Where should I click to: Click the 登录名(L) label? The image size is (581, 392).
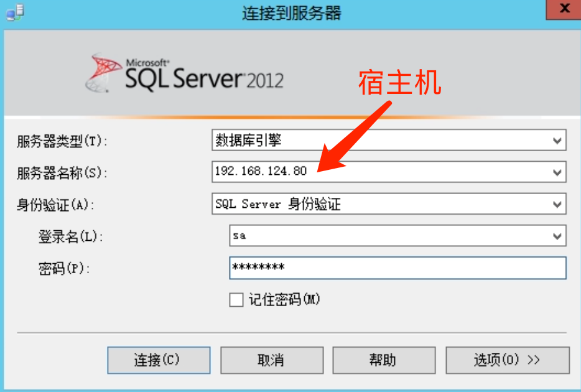pos(71,236)
